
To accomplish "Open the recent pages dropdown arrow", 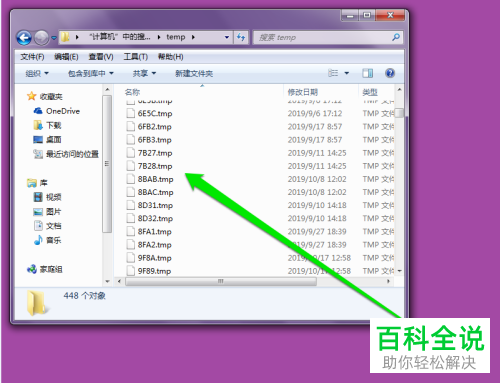I will 54,38.
